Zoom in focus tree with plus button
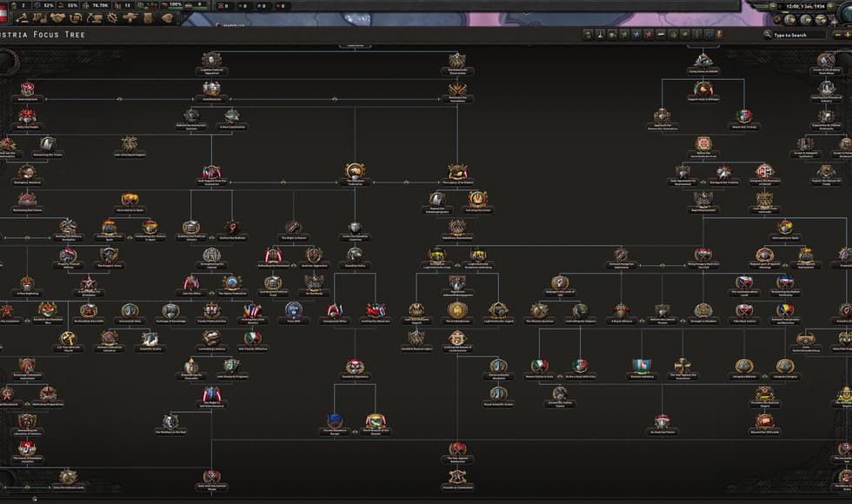This screenshot has width=852, height=504. (x=848, y=35)
